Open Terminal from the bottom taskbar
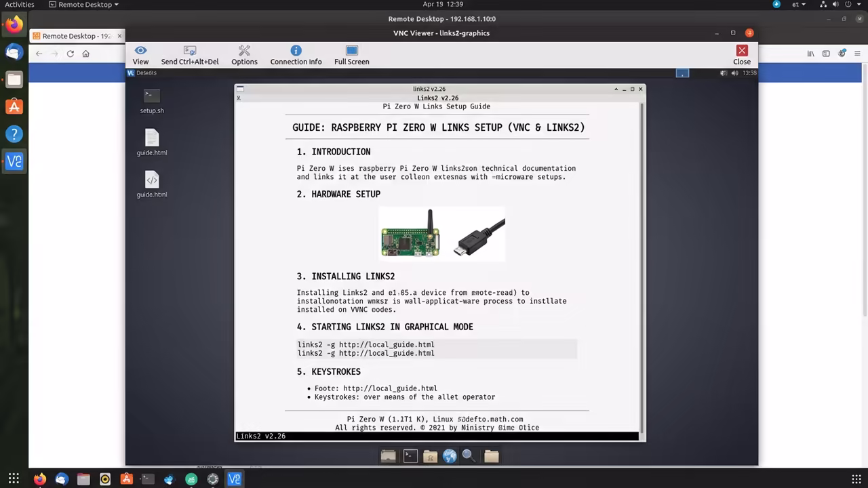The width and height of the screenshot is (868, 488). click(x=147, y=479)
